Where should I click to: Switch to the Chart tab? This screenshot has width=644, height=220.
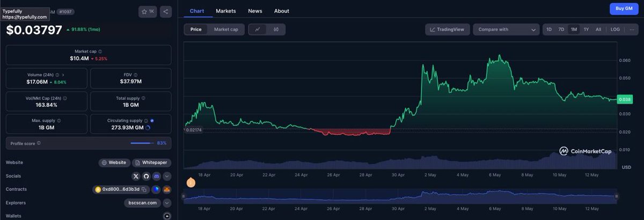click(x=197, y=11)
